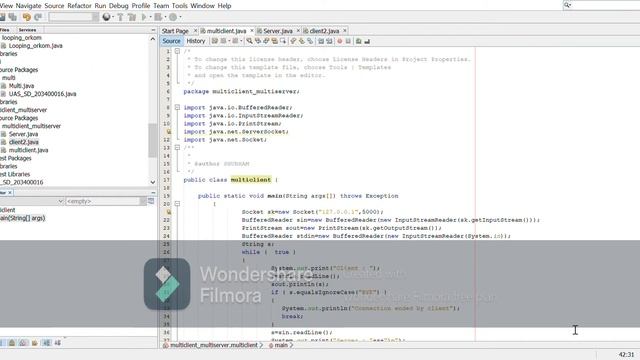The width and height of the screenshot is (640, 360).
Task: Click the red Start Macro Recording icon
Action: pos(340,41)
